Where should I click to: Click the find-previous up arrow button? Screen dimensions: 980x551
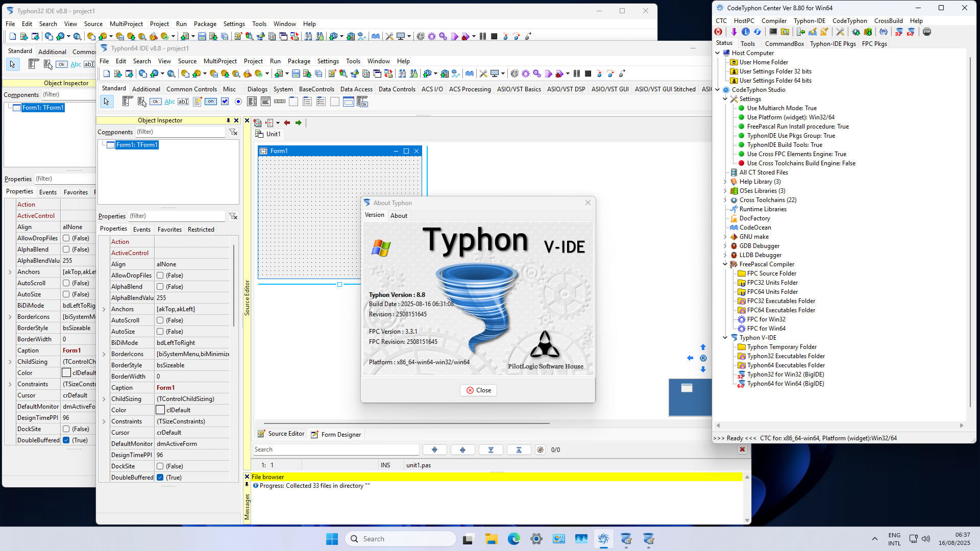pyautogui.click(x=462, y=450)
